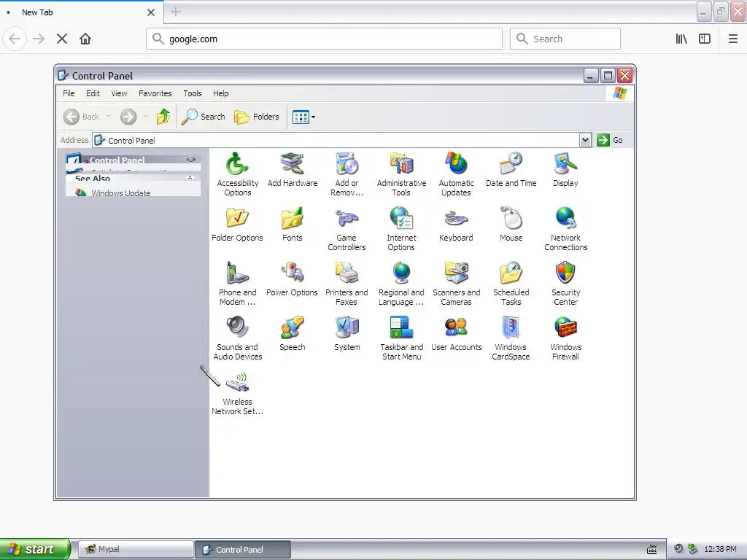Viewport: 747px width, 560px height.
Task: Collapse the See Also sidebar section
Action: [190, 178]
